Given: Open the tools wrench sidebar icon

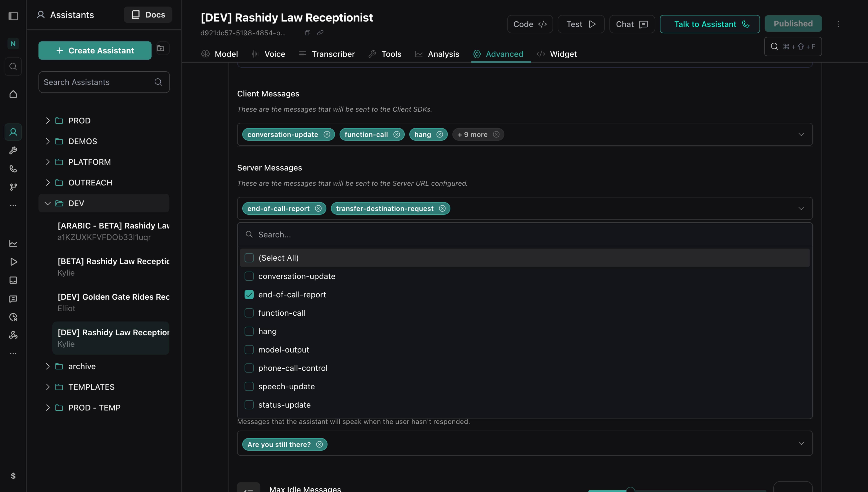Looking at the screenshot, I should pyautogui.click(x=13, y=150).
